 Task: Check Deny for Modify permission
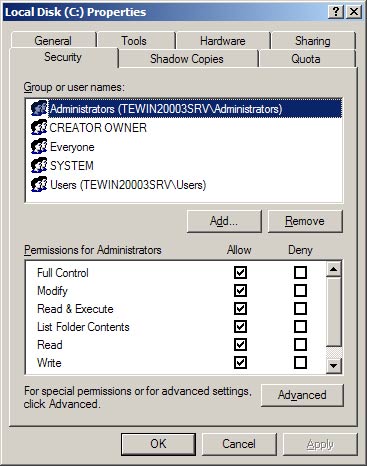tap(300, 290)
